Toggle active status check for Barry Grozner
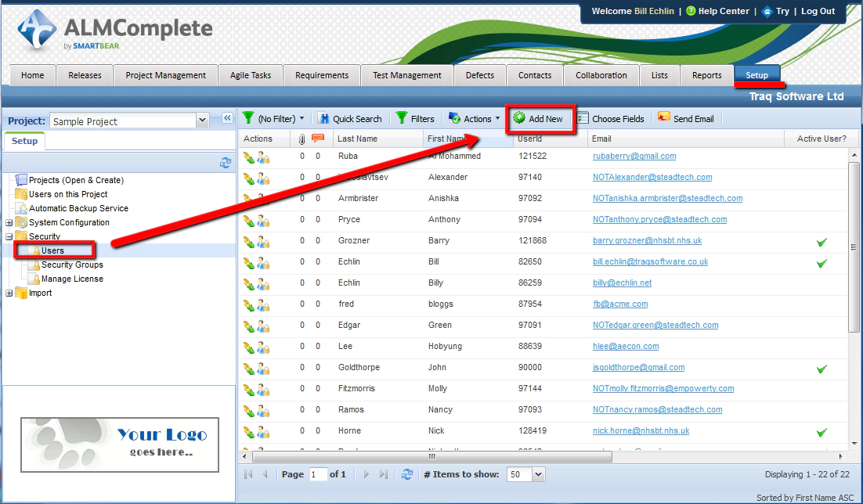 [x=821, y=242]
